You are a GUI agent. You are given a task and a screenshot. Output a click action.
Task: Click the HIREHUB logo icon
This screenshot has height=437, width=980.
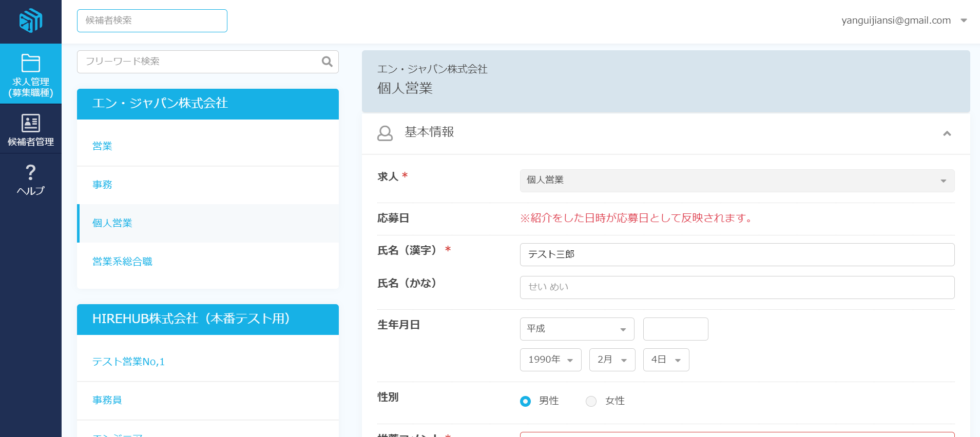click(x=30, y=21)
